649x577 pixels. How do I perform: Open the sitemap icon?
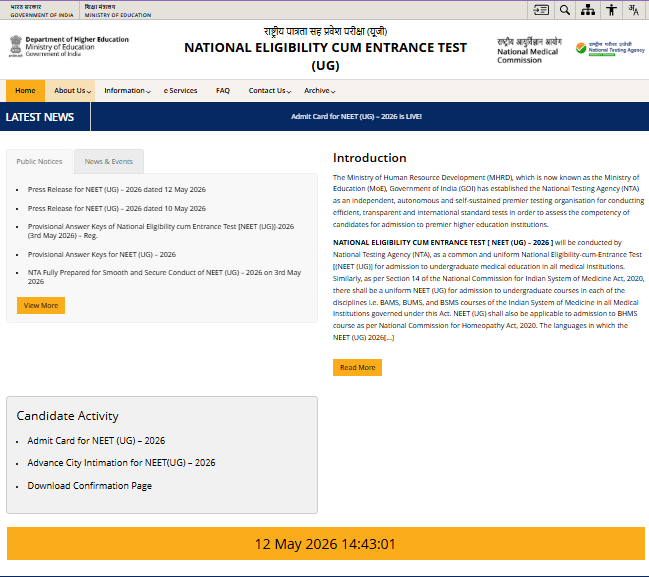point(588,10)
